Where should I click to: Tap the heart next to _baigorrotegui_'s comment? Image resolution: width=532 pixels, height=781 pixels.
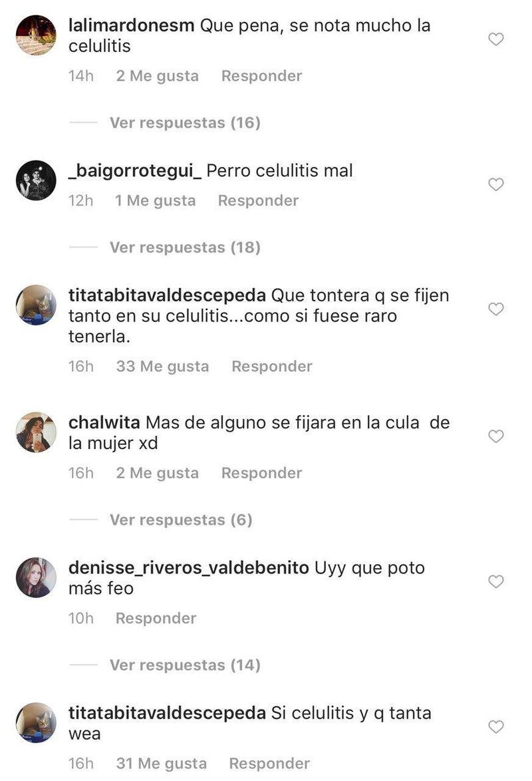click(495, 184)
